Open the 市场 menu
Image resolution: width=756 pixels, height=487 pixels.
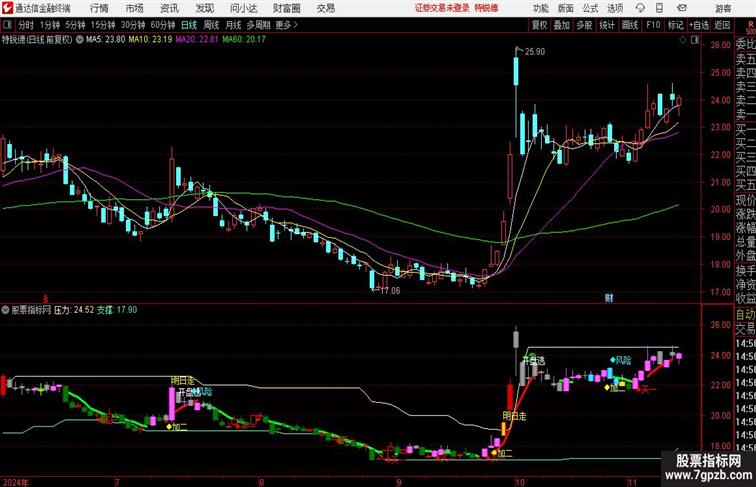coord(135,8)
